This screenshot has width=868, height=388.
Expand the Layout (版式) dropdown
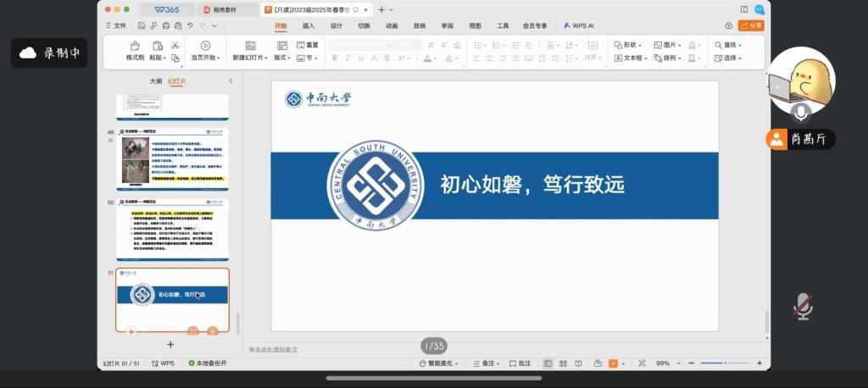[x=281, y=58]
